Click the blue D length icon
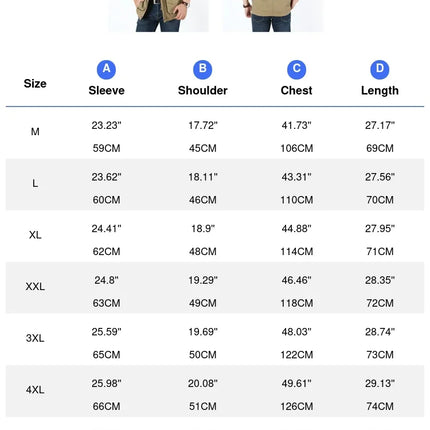 click(380, 69)
